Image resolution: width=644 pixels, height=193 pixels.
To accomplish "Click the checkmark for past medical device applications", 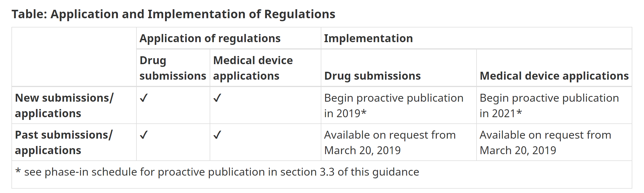I will (x=217, y=135).
